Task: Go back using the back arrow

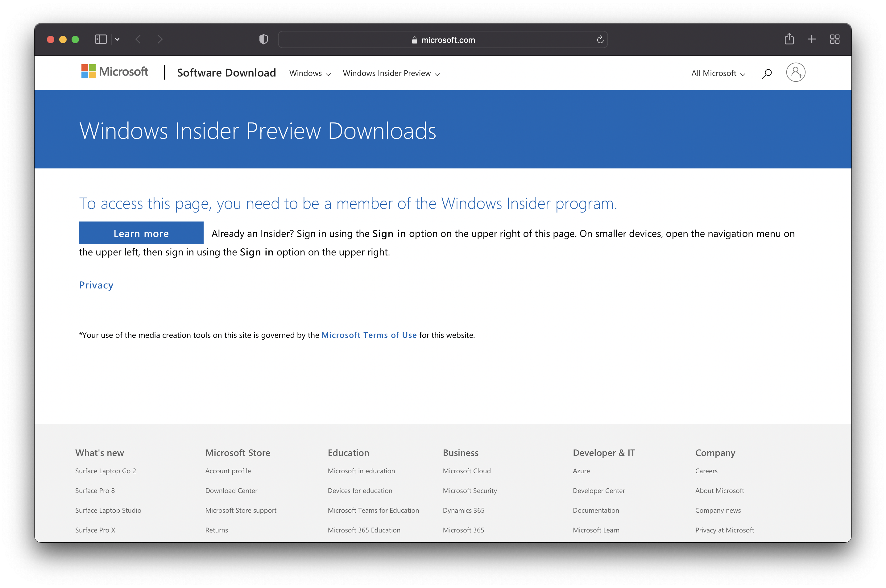Action: 138,39
